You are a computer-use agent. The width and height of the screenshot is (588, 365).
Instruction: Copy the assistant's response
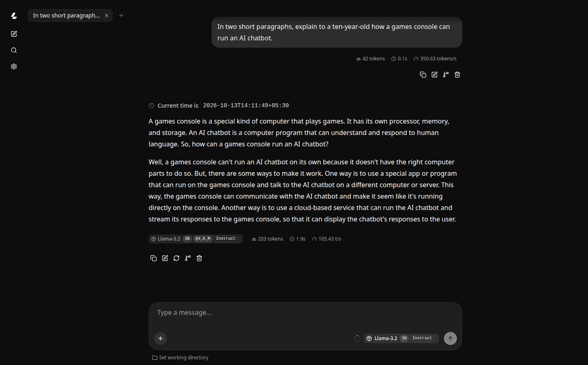coord(154,258)
